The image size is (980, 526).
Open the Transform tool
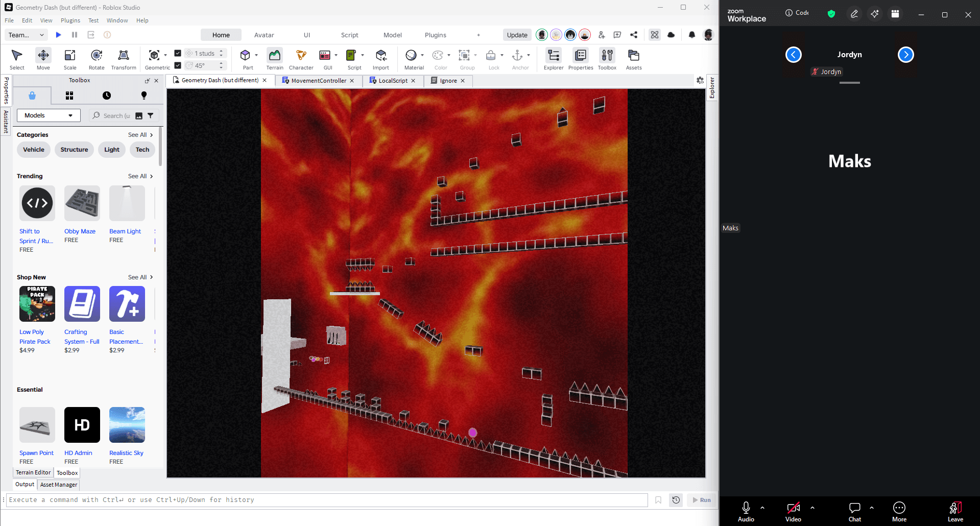[124, 59]
